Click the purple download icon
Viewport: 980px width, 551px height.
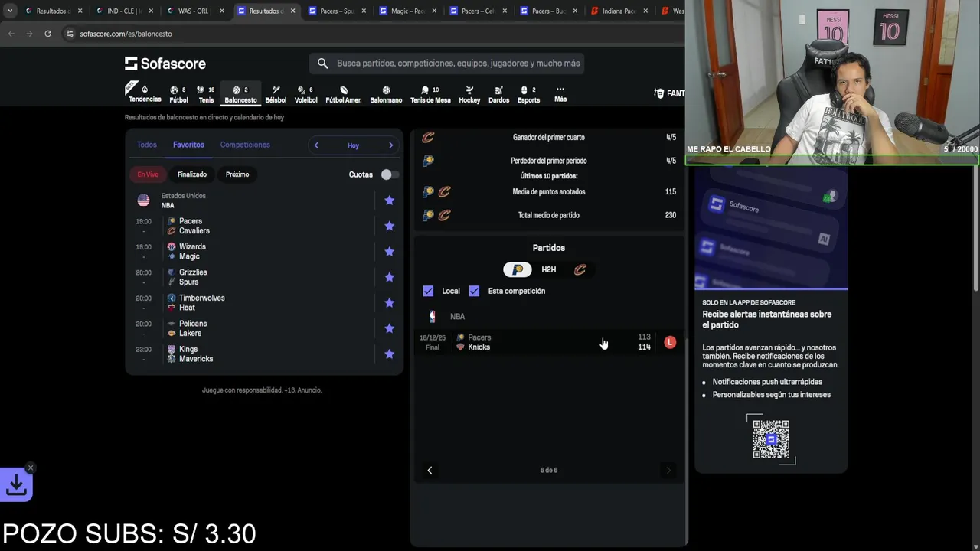16,484
